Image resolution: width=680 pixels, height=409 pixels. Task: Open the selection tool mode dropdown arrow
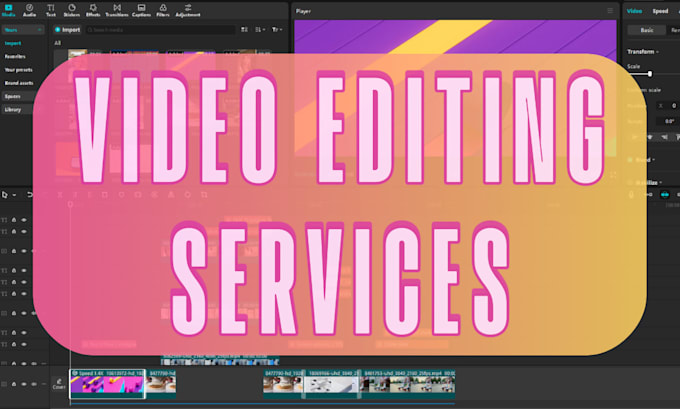click(x=14, y=195)
